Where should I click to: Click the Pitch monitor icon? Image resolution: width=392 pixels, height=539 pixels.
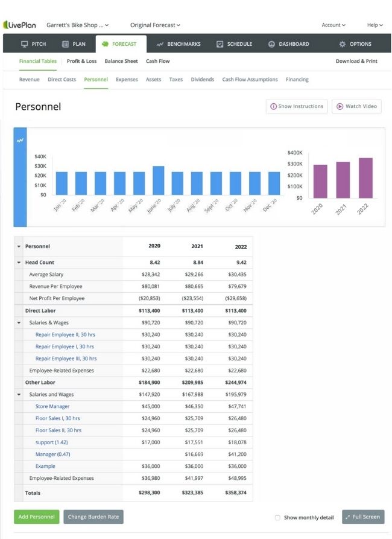24,44
